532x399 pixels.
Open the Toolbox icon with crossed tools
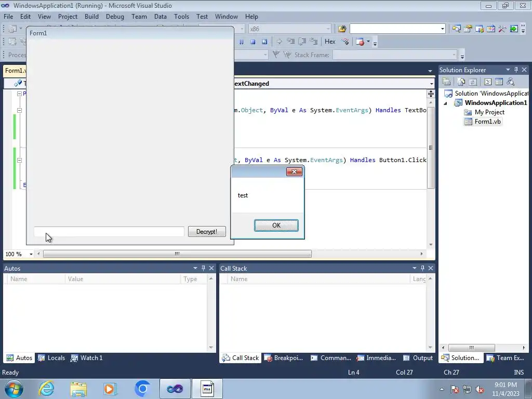[502, 29]
